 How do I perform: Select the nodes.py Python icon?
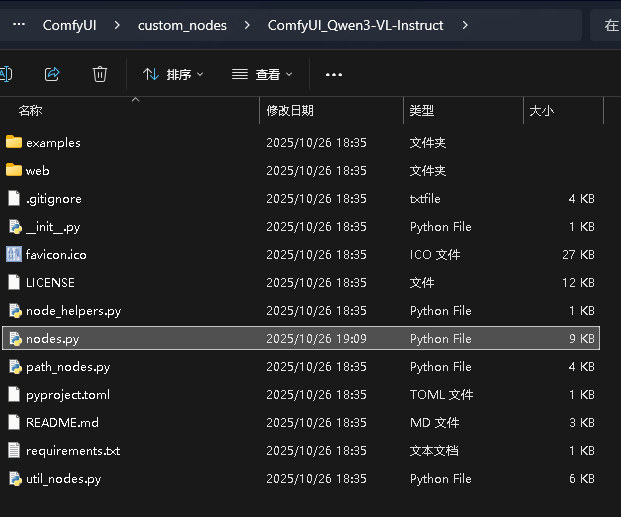point(15,339)
